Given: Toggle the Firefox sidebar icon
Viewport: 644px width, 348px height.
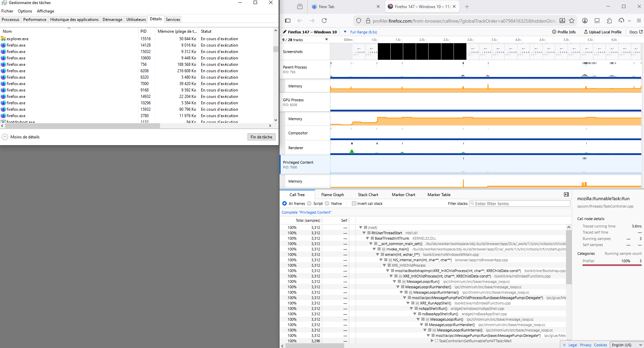Looking at the screenshot, I should click(x=288, y=21).
